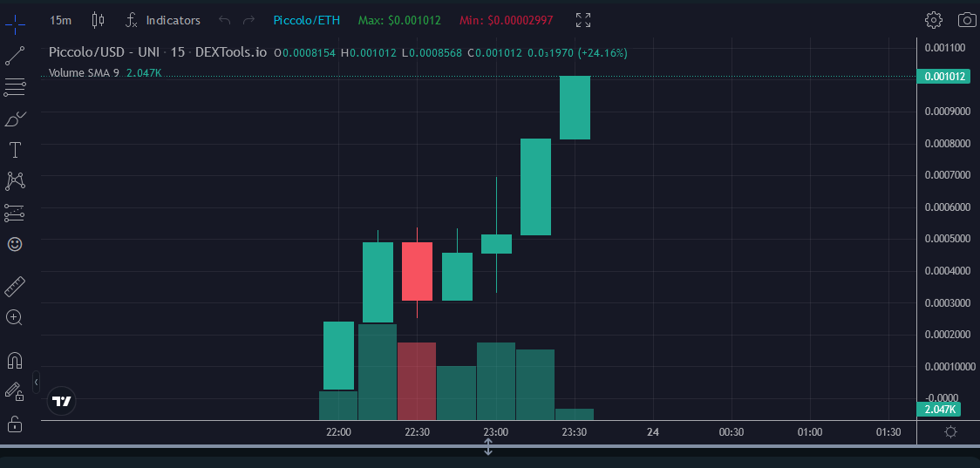Open the Indicators dialog

162,21
